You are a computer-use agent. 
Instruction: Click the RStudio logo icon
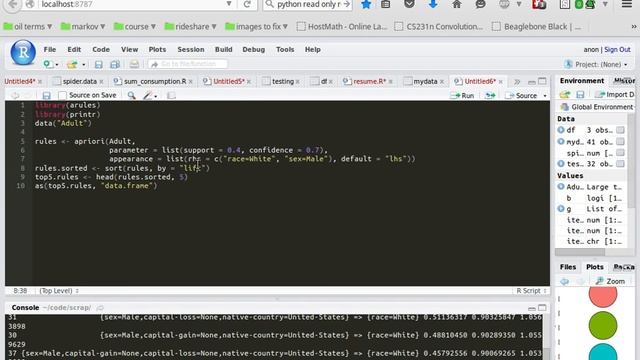click(23, 52)
